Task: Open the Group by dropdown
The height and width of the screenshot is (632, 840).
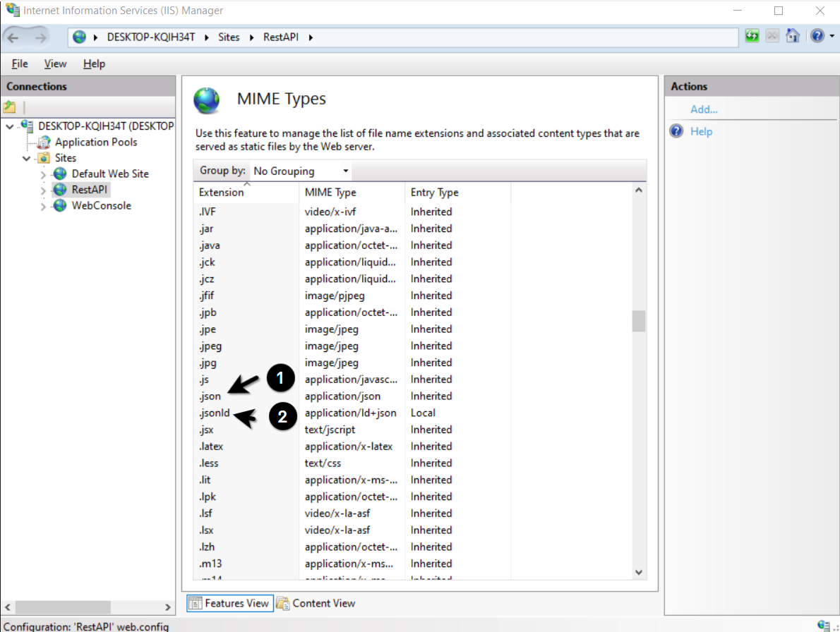Action: pos(301,171)
